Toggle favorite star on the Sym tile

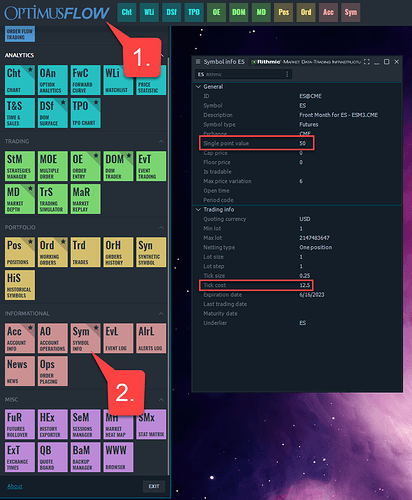96,327
